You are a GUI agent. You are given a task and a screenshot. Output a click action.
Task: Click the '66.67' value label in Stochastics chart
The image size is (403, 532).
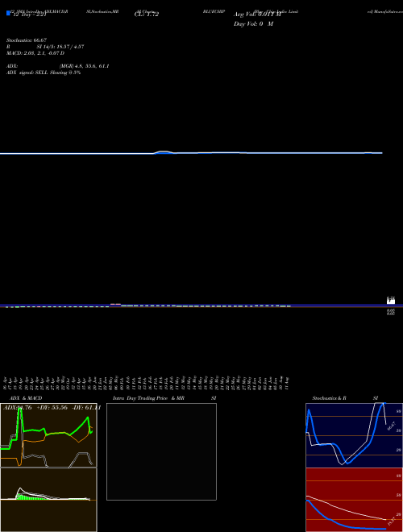392,426
